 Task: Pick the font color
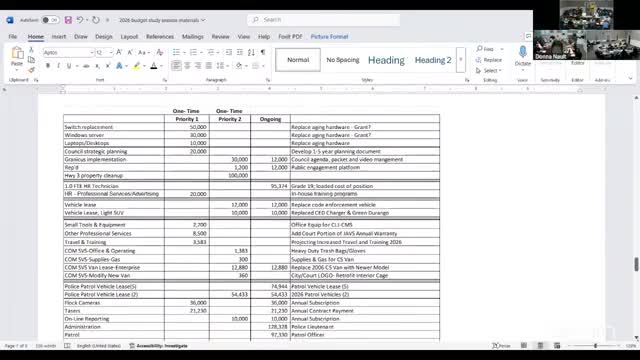click(x=154, y=66)
